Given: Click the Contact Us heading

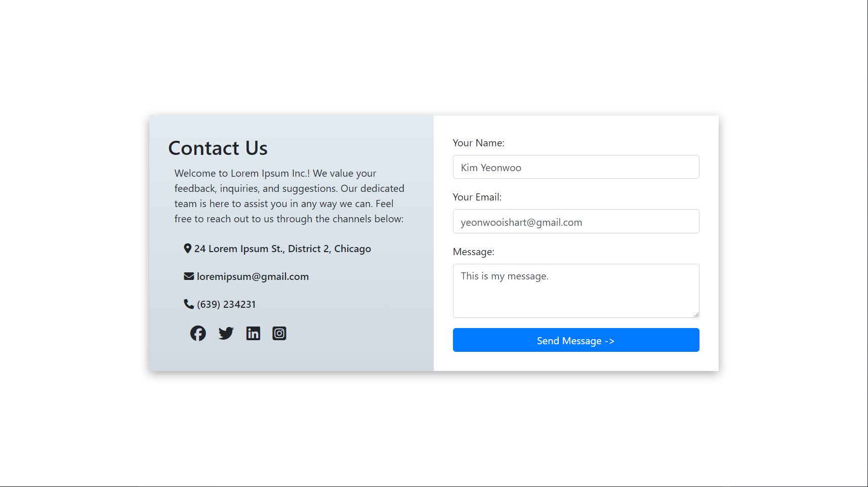Looking at the screenshot, I should pyautogui.click(x=218, y=148).
